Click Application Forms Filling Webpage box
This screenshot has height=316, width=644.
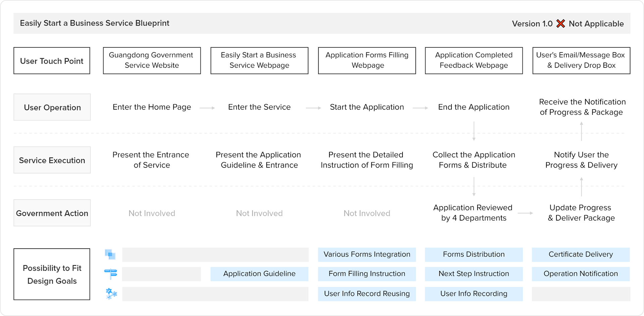pyautogui.click(x=367, y=60)
